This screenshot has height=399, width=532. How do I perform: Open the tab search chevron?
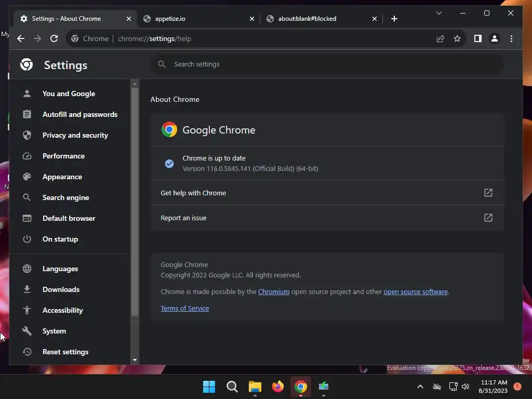point(438,13)
